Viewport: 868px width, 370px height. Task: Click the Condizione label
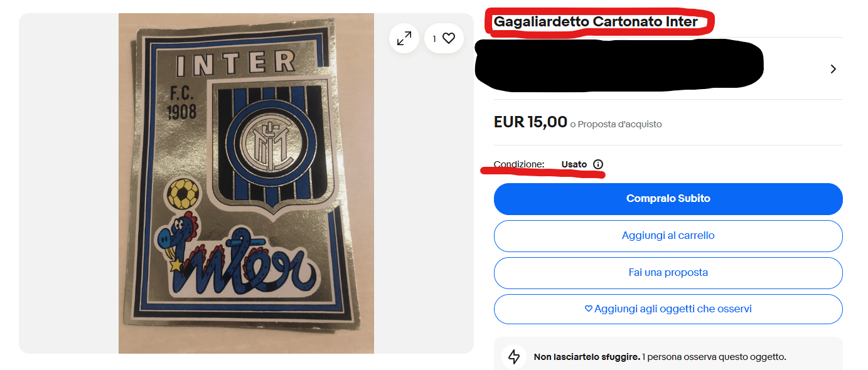[x=519, y=164]
